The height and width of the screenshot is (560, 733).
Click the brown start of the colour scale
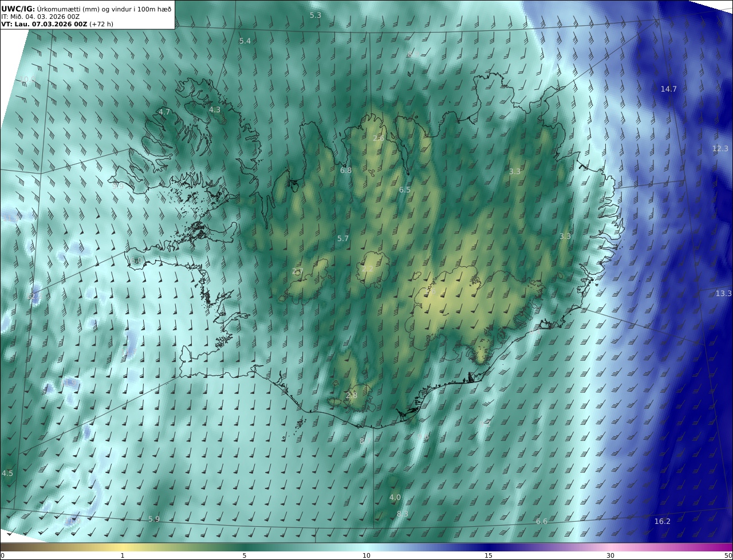point(6,547)
